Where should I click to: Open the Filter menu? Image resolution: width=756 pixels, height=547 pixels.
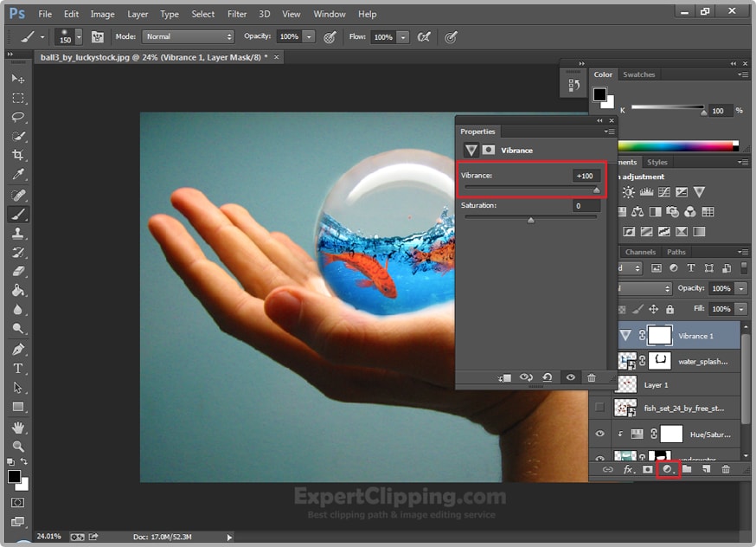pyautogui.click(x=237, y=14)
